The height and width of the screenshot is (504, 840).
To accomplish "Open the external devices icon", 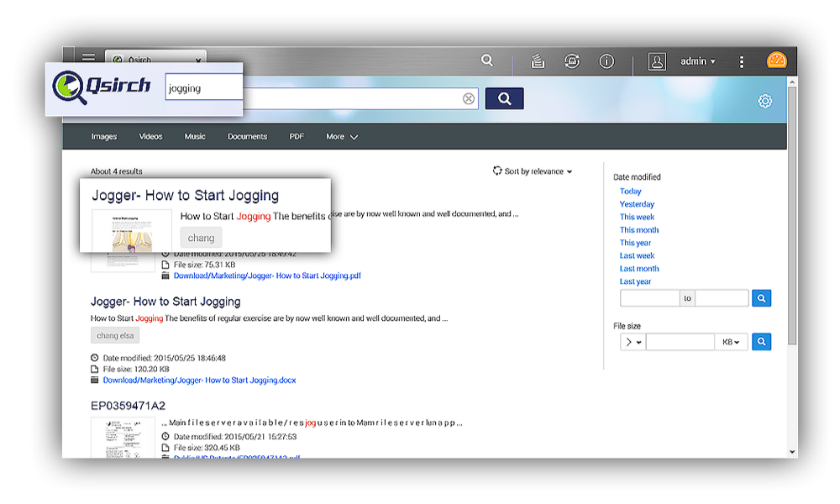I will 572,61.
